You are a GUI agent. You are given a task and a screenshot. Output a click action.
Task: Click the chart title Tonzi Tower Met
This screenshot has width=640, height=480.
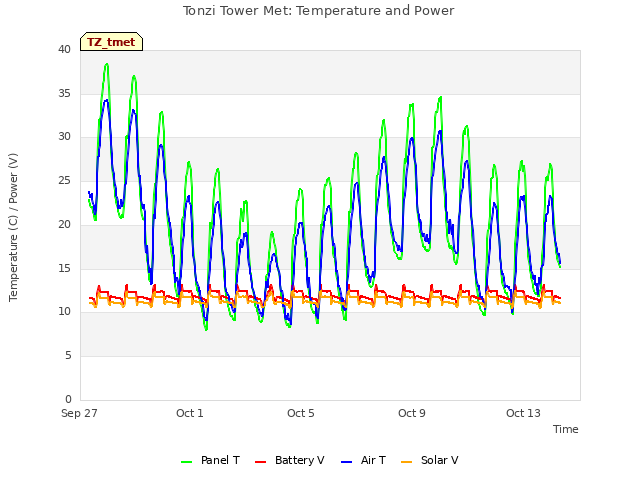318,11
